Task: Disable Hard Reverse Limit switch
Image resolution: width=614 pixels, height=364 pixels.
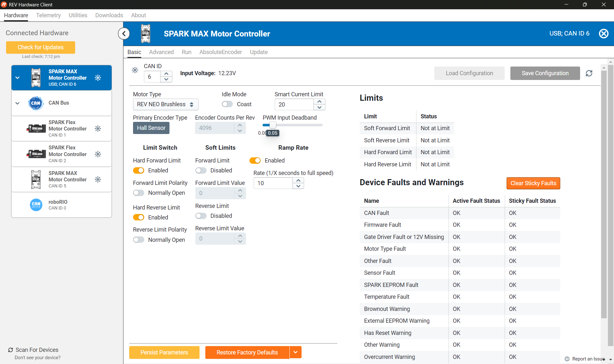Action: point(139,218)
